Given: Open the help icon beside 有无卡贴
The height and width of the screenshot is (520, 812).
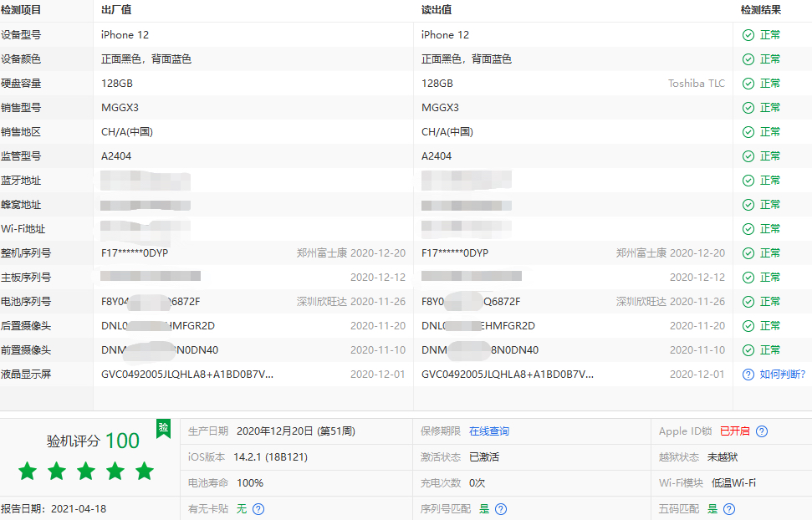Looking at the screenshot, I should (258, 509).
